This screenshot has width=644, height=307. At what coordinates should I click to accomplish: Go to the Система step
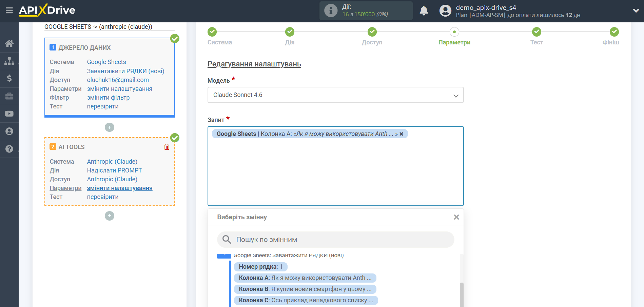point(212,32)
